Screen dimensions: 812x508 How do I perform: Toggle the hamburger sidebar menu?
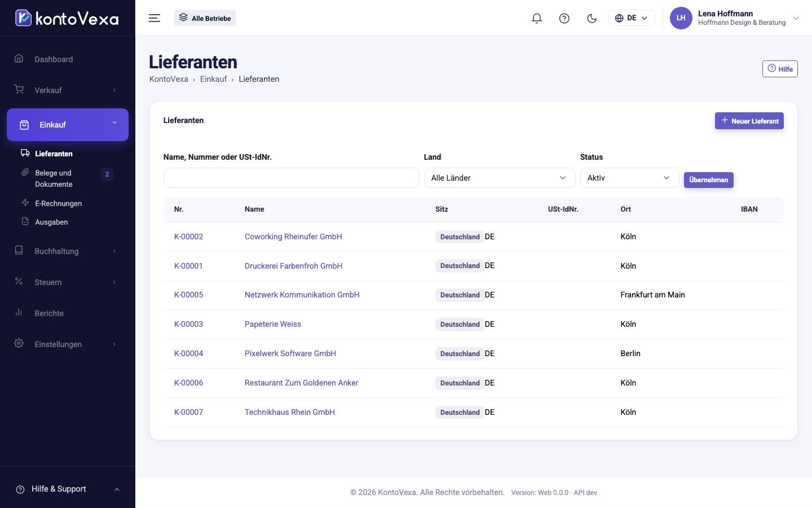[155, 18]
